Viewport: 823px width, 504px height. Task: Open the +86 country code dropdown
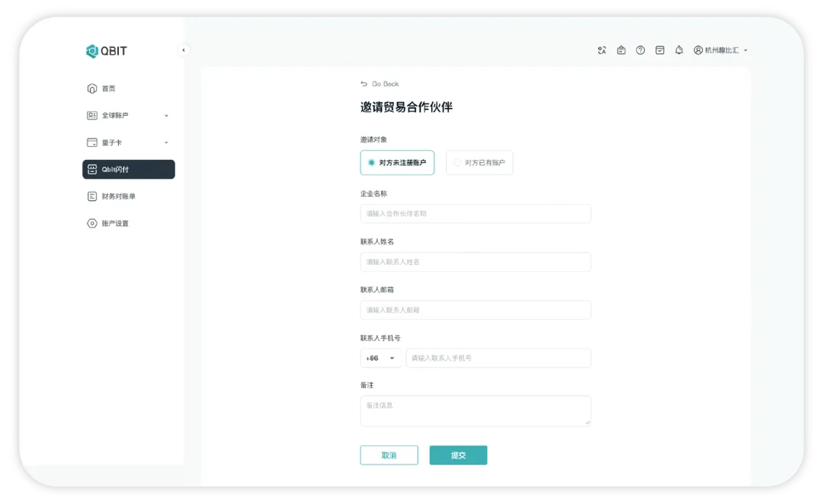(x=380, y=358)
